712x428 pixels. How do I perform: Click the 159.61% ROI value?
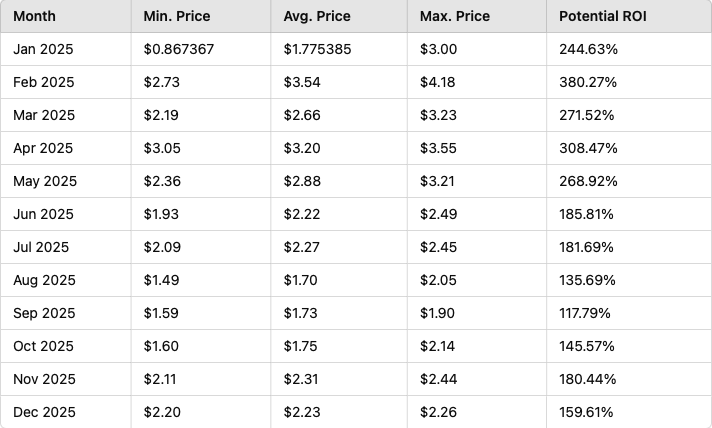pyautogui.click(x=586, y=412)
